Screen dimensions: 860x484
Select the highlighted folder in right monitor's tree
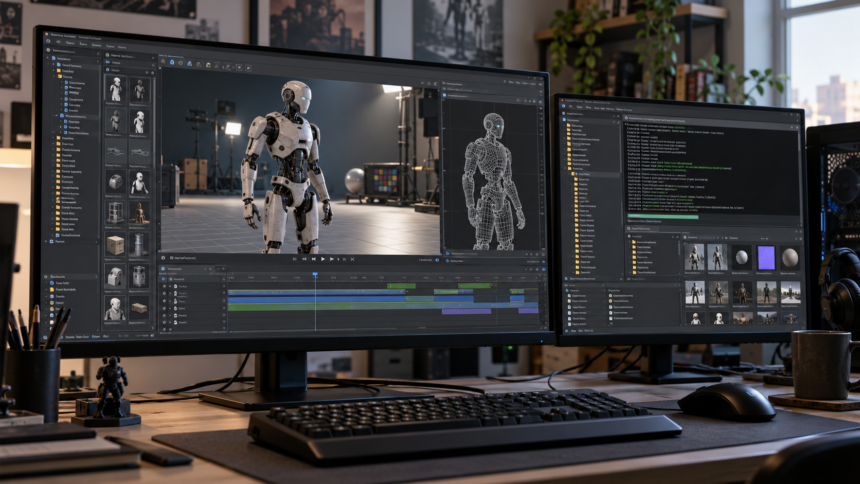[595, 174]
